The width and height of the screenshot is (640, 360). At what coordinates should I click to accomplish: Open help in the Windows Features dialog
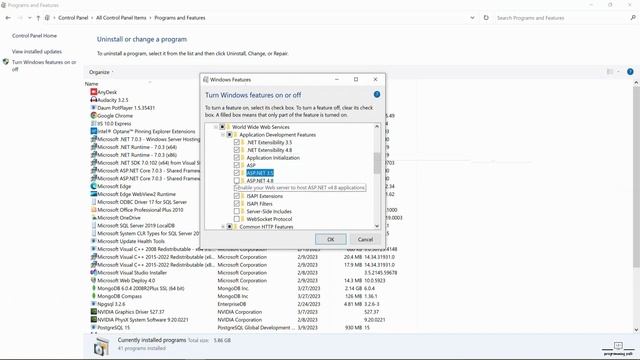377,94
